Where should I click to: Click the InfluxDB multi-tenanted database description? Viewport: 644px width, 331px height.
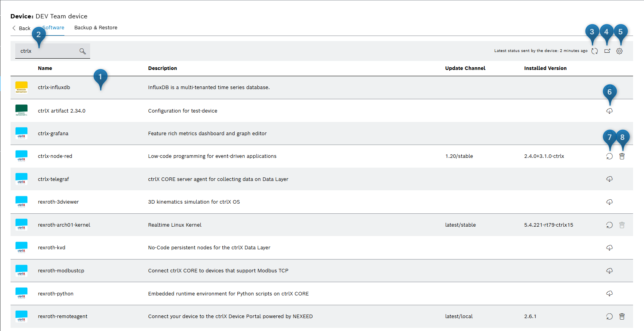pos(209,88)
